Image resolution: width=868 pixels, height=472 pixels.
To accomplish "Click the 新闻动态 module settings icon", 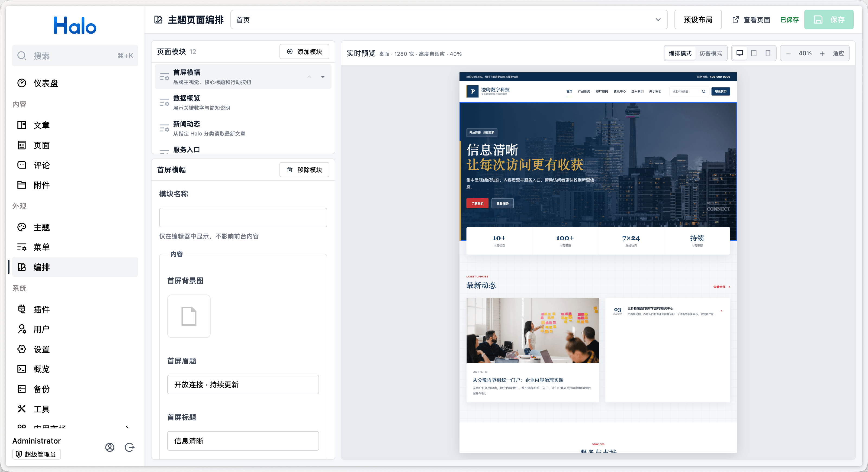I will 165,128.
